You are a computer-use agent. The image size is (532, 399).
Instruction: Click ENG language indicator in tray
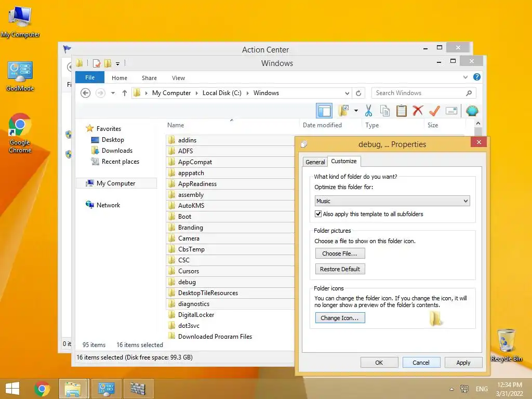pos(482,389)
